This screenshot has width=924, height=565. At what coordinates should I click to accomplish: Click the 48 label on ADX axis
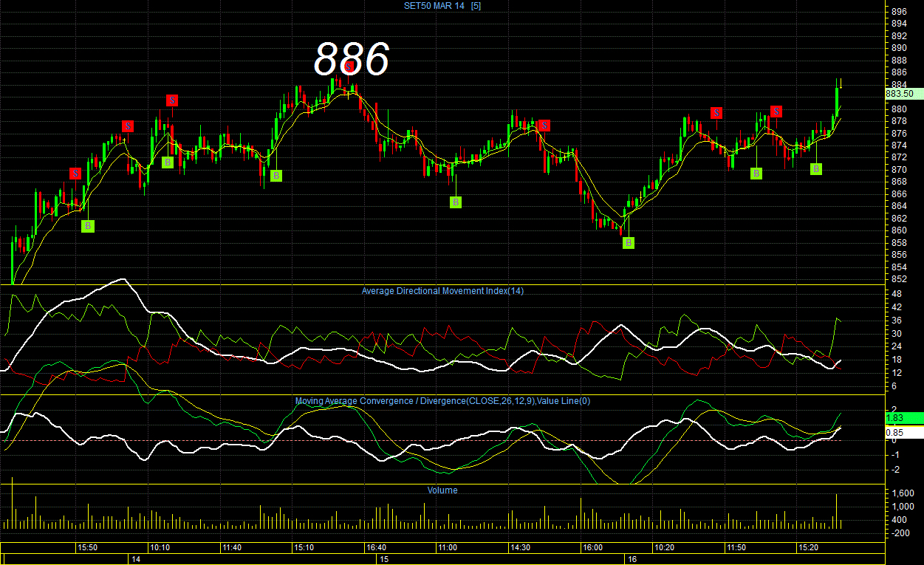(896, 294)
